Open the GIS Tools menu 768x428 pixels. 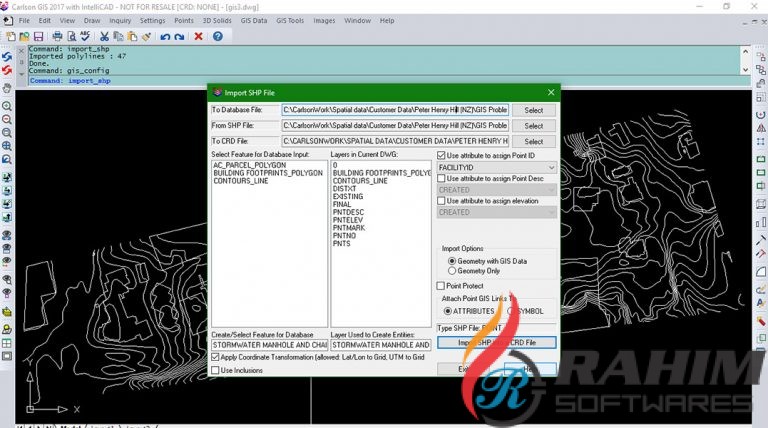pos(290,21)
